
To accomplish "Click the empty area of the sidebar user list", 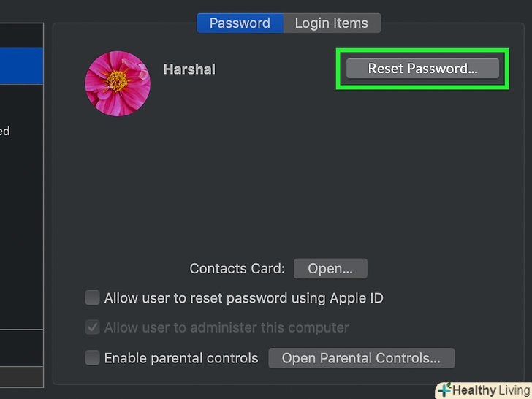I will [x=22, y=234].
